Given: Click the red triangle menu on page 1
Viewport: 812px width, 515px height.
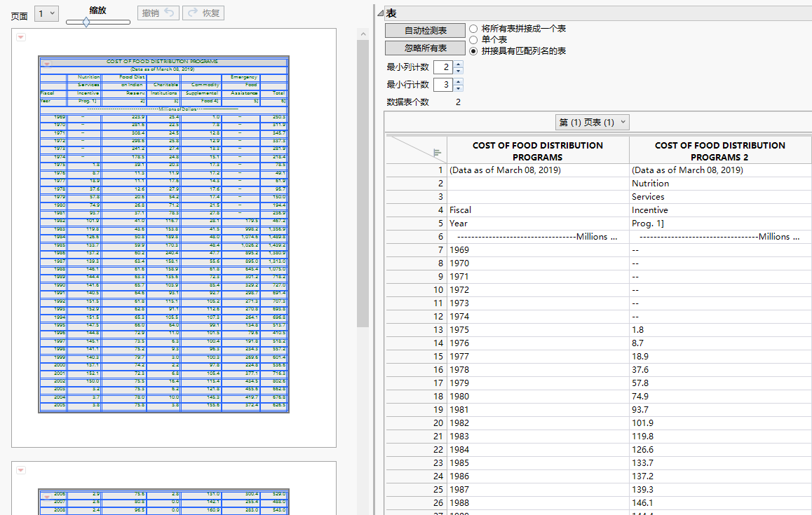Looking at the screenshot, I should pos(21,37).
